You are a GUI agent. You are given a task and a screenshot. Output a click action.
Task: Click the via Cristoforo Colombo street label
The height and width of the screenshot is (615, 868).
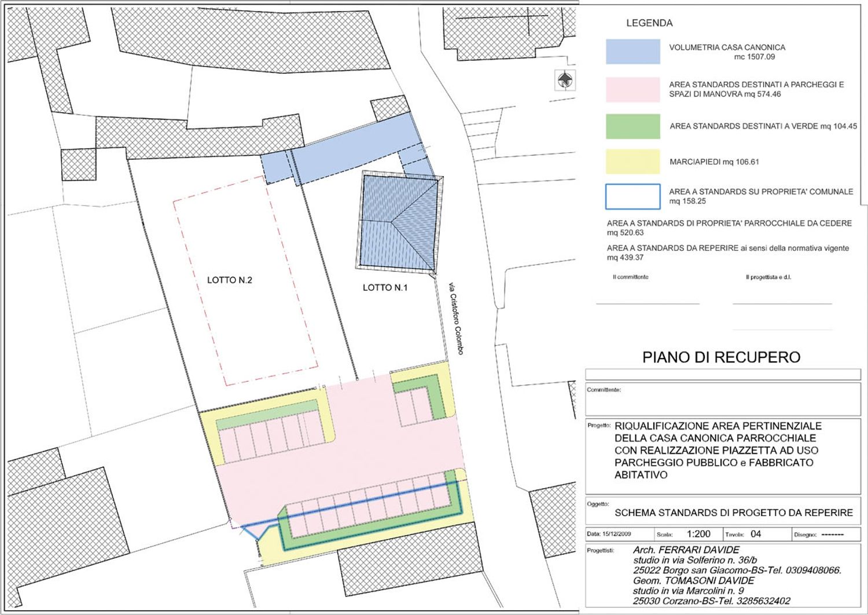[456, 319]
